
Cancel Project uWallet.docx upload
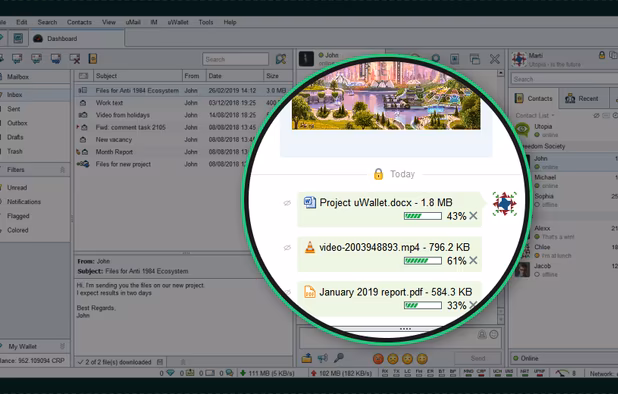click(473, 216)
